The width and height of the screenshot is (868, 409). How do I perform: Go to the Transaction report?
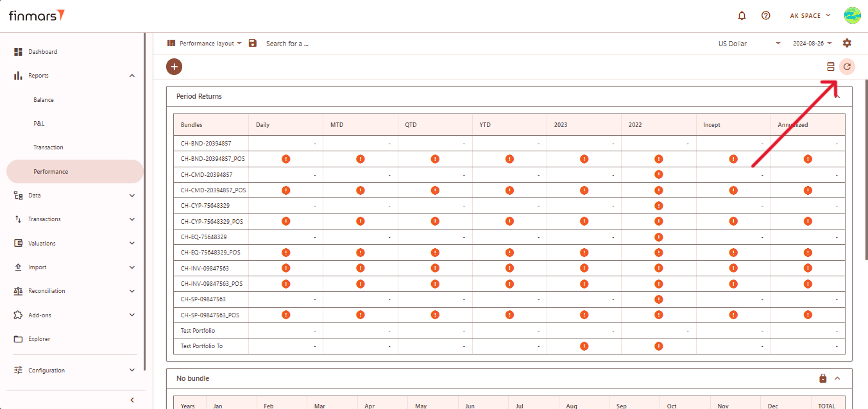pyautogui.click(x=48, y=147)
